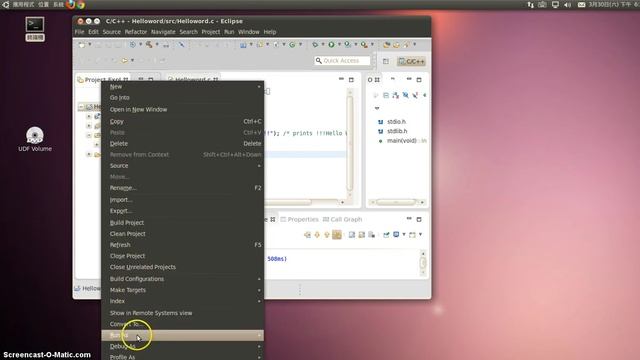The height and width of the screenshot is (360, 640).
Task: Click the Quick Access search field
Action: (342, 60)
